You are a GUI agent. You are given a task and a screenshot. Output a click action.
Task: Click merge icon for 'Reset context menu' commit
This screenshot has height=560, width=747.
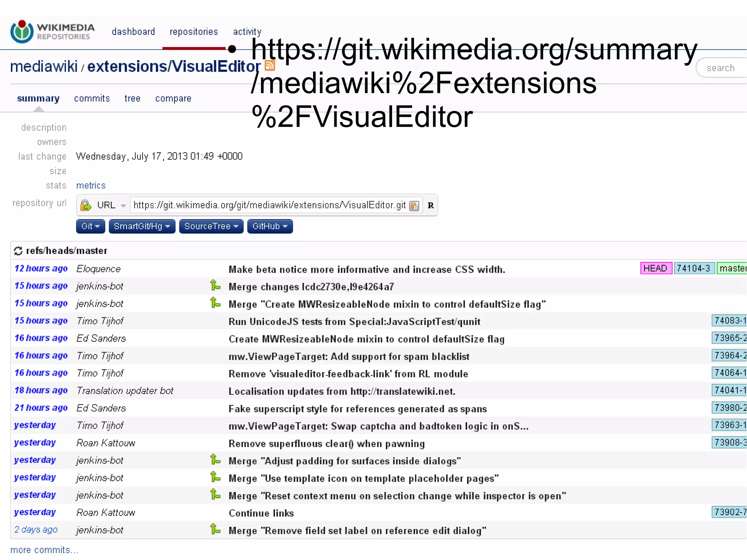215,495
